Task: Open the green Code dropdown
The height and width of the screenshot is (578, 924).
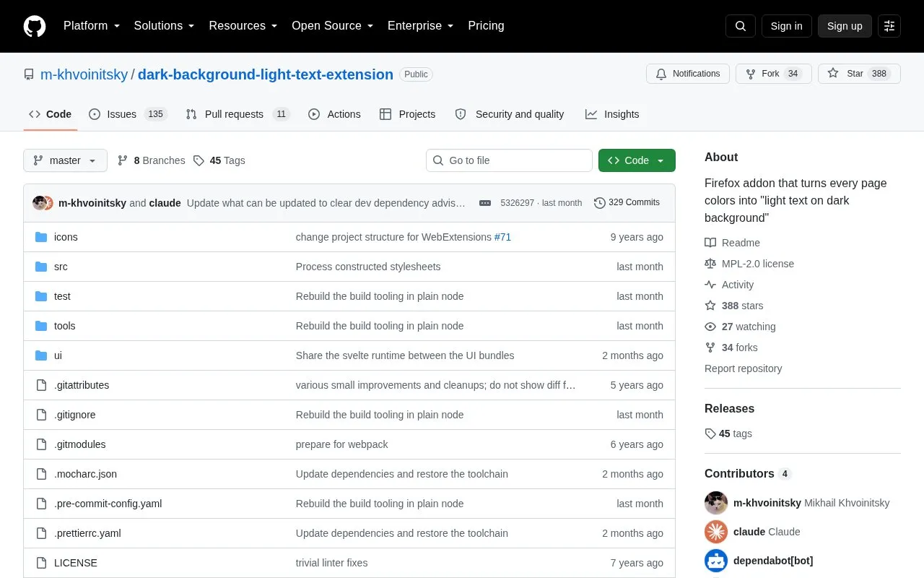Action: click(637, 160)
